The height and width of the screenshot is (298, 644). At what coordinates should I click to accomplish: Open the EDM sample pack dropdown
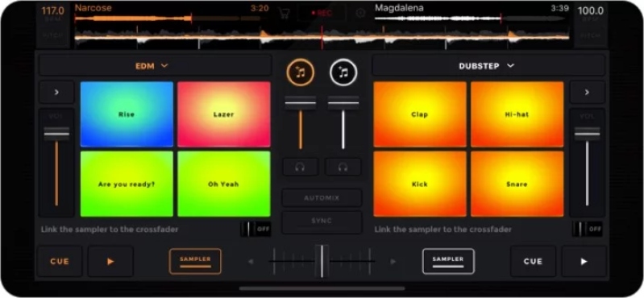tap(156, 66)
